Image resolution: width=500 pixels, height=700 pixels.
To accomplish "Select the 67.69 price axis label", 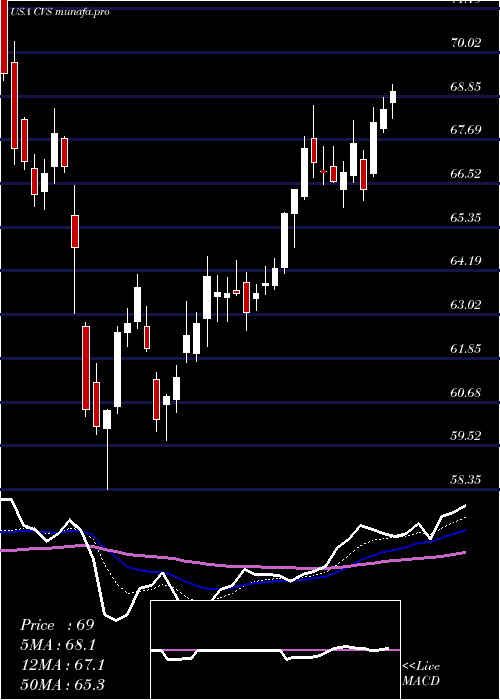I will [x=466, y=130].
